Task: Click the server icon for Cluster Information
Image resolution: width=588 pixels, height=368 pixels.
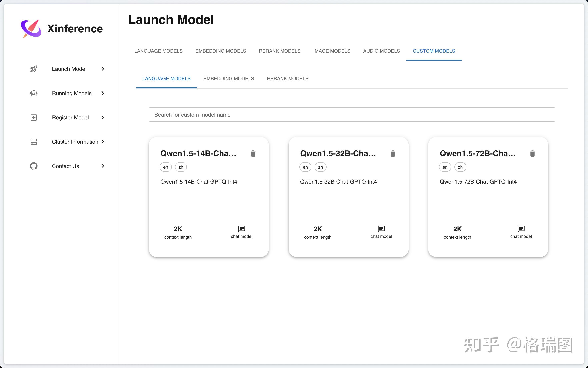Action: pyautogui.click(x=34, y=142)
